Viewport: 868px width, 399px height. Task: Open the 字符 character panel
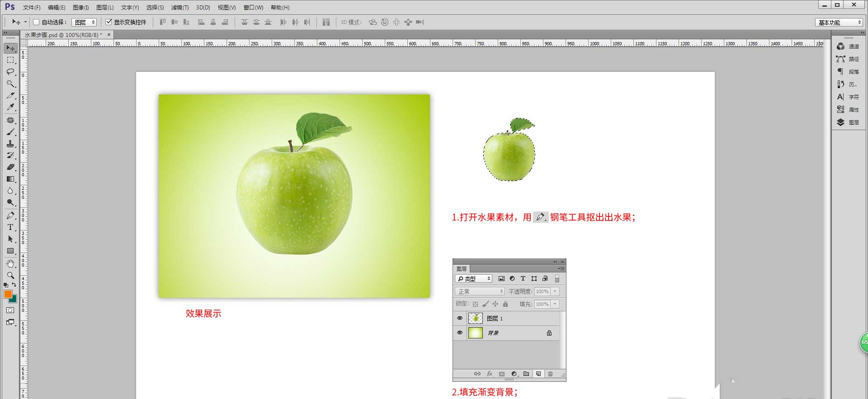(x=849, y=97)
